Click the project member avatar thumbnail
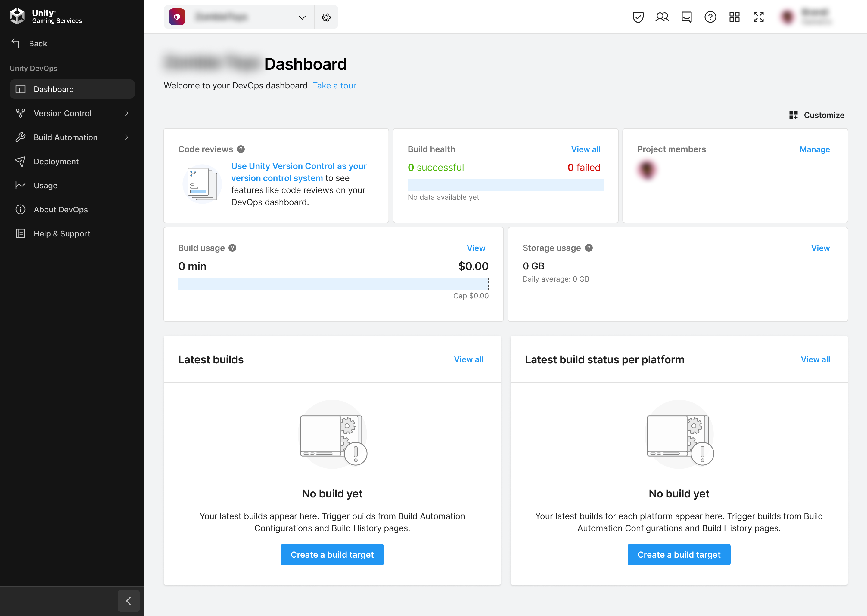This screenshot has width=867, height=616. click(x=647, y=170)
